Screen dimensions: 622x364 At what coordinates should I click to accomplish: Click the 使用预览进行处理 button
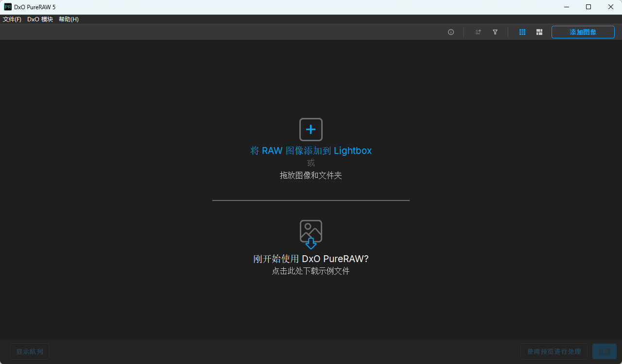tap(554, 351)
